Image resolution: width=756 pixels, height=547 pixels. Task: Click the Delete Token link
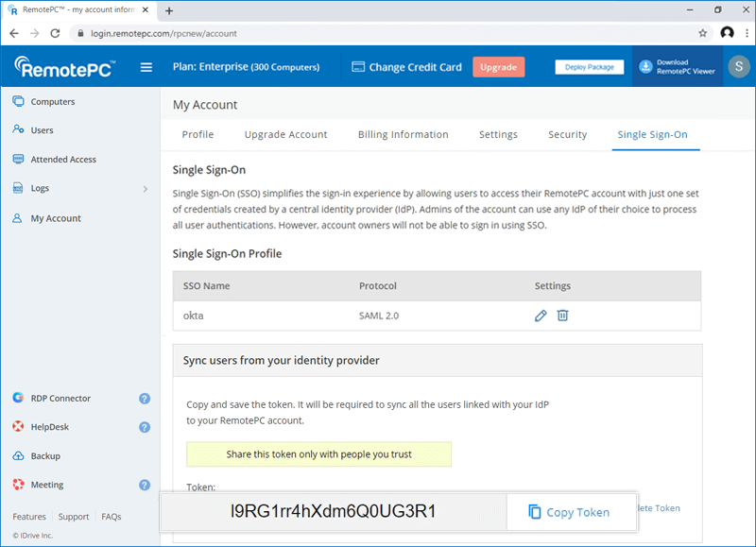659,508
